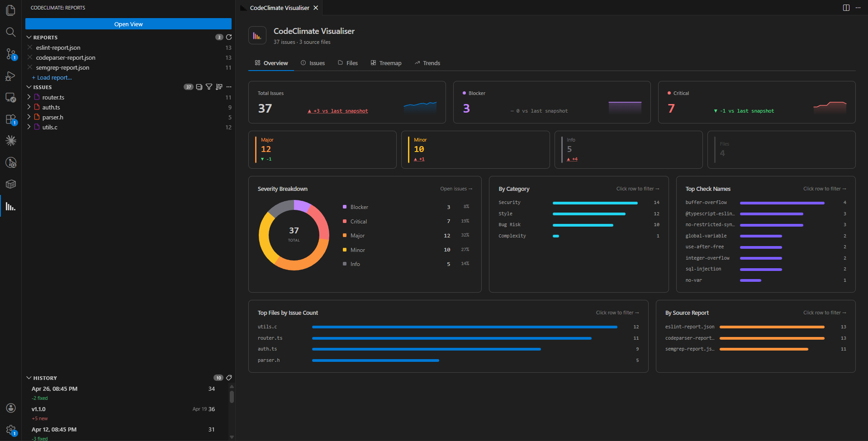Switch to the Treemap tab
Image resolution: width=868 pixels, height=441 pixels.
[386, 63]
